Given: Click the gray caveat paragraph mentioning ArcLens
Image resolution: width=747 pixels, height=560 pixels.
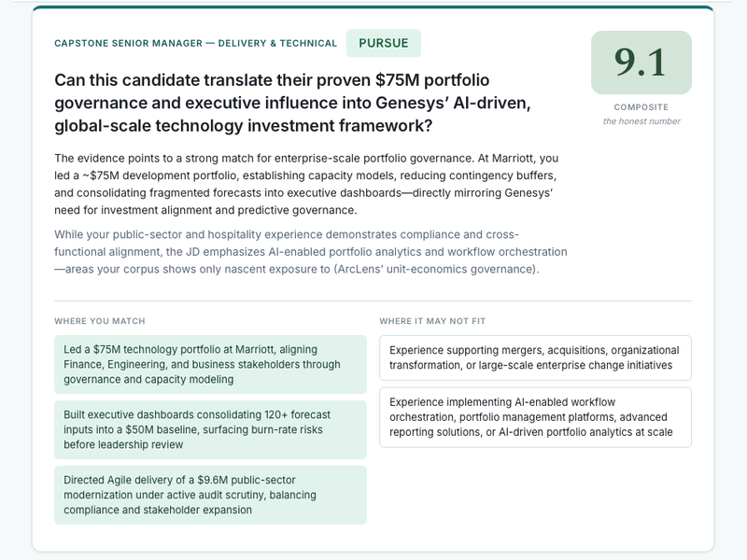Looking at the screenshot, I should (311, 252).
